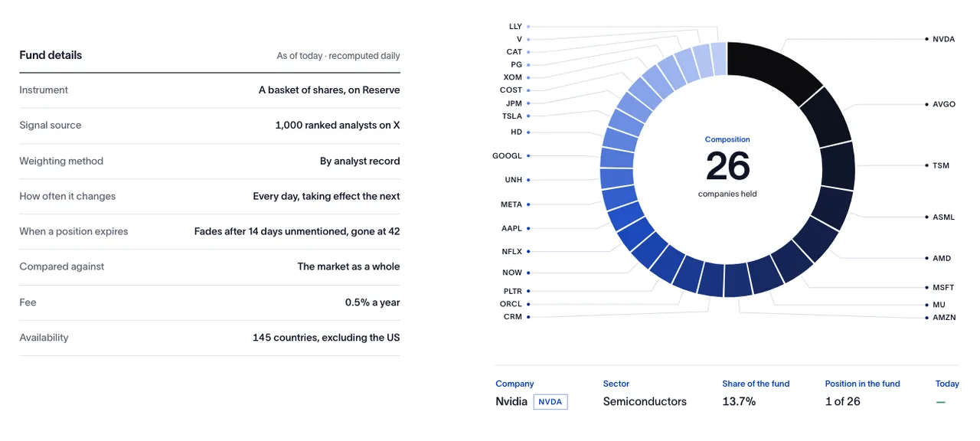Image resolution: width=980 pixels, height=441 pixels.
Task: Click the PG ticker label
Action: point(516,65)
